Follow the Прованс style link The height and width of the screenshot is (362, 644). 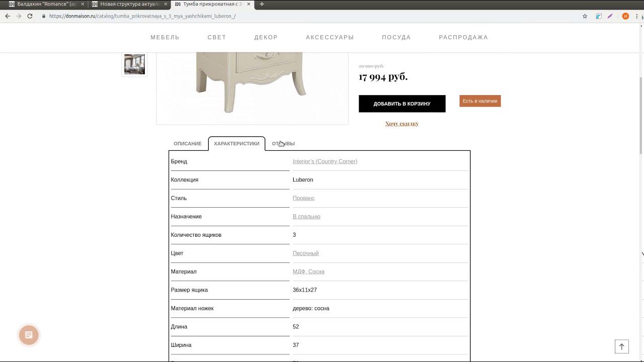303,198
